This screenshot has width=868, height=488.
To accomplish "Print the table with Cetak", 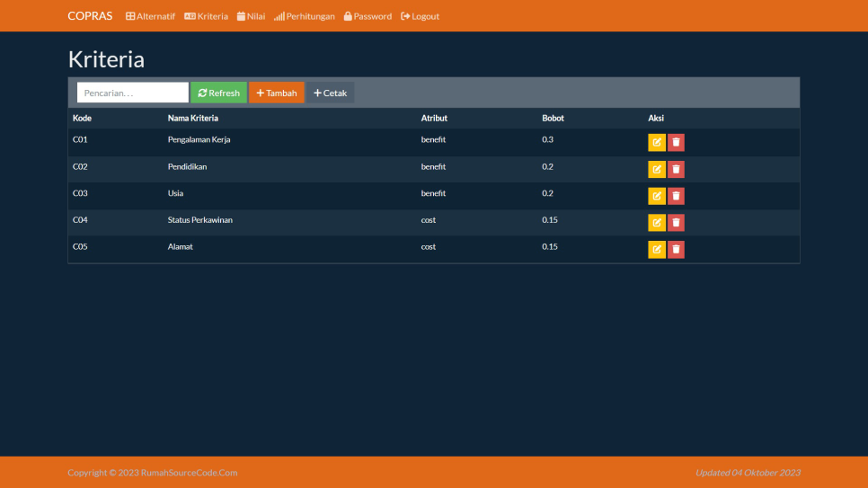I will (x=330, y=93).
